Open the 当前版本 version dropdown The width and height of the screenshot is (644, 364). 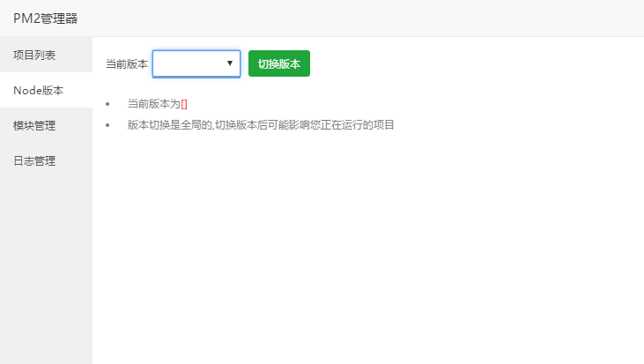pos(196,63)
